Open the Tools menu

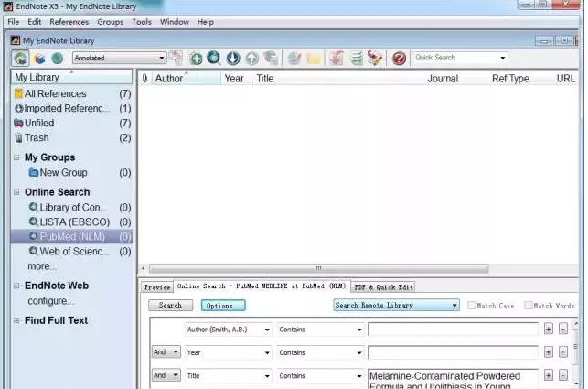[x=142, y=22]
